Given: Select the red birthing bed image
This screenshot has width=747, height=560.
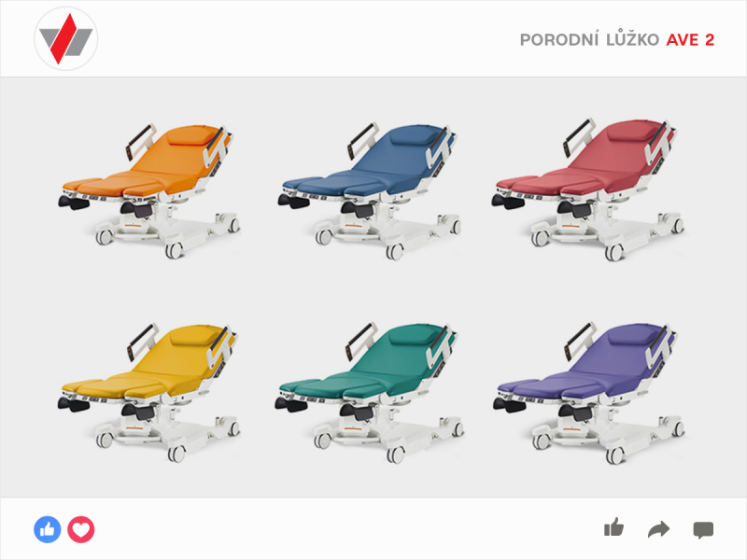Looking at the screenshot, I should pyautogui.click(x=587, y=190).
